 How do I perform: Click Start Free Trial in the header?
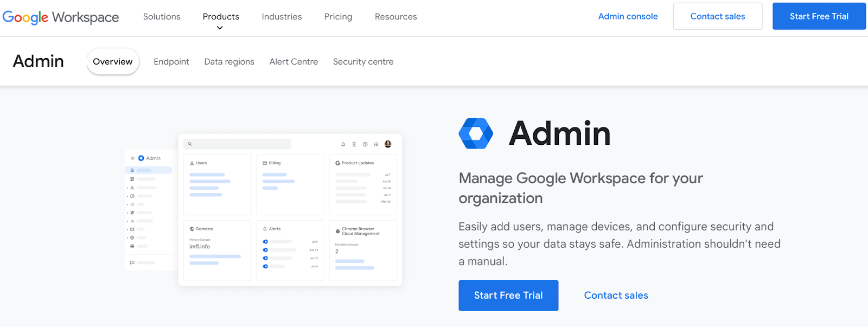pos(819,16)
